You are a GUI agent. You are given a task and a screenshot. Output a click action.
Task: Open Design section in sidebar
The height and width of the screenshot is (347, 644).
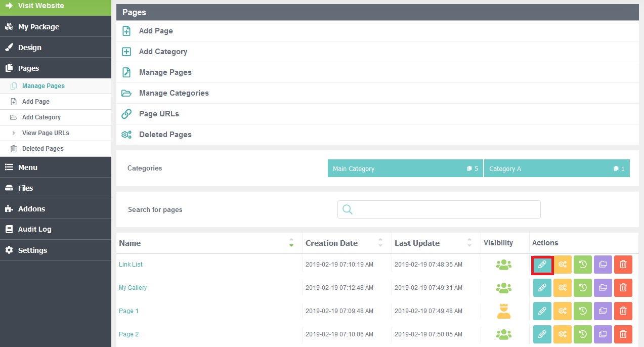pos(56,48)
